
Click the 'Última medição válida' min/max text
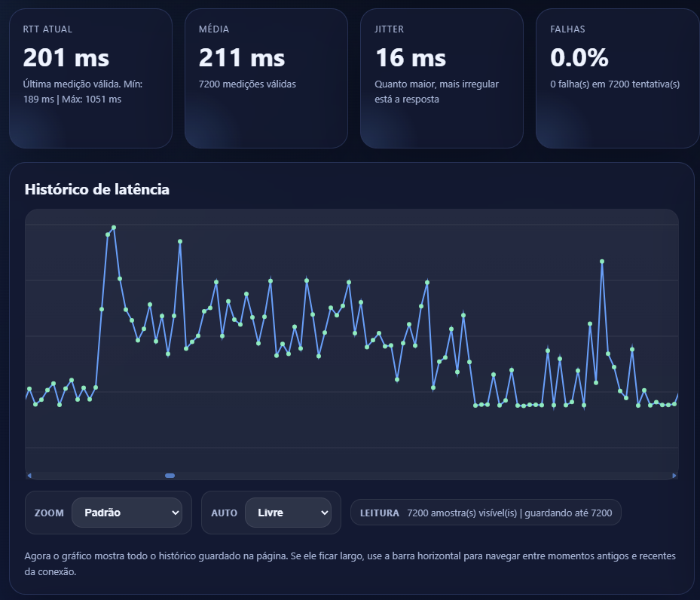click(83, 91)
